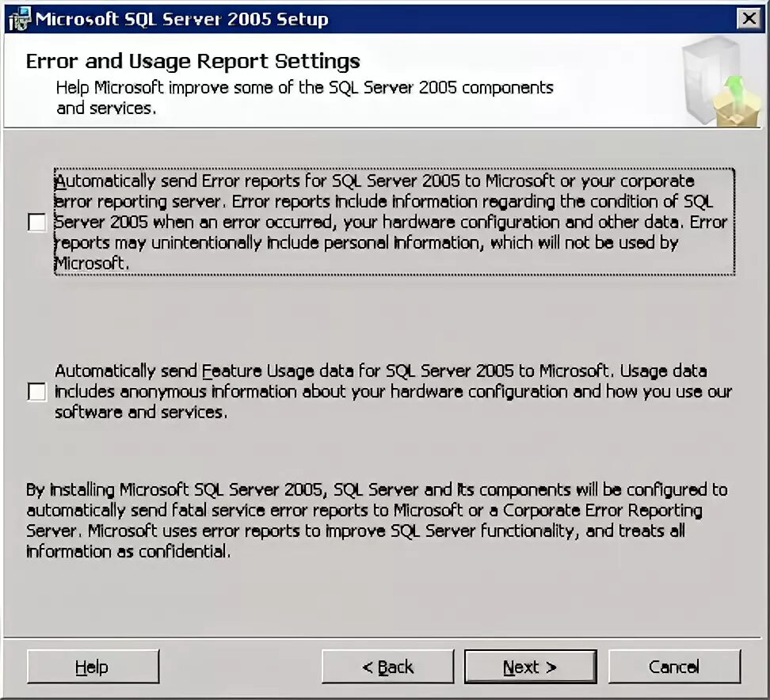The height and width of the screenshot is (700, 770).
Task: Click 'Error and Usage Report Settings' heading
Action: click(193, 61)
